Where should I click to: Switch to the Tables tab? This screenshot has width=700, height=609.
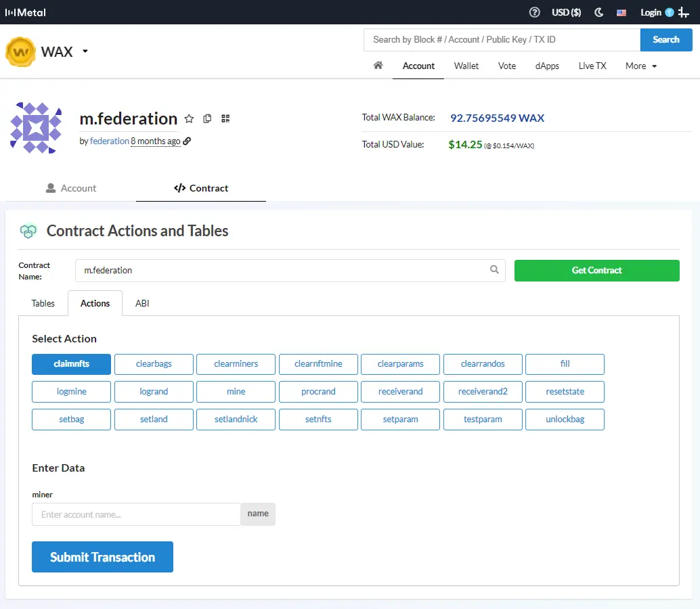click(43, 303)
